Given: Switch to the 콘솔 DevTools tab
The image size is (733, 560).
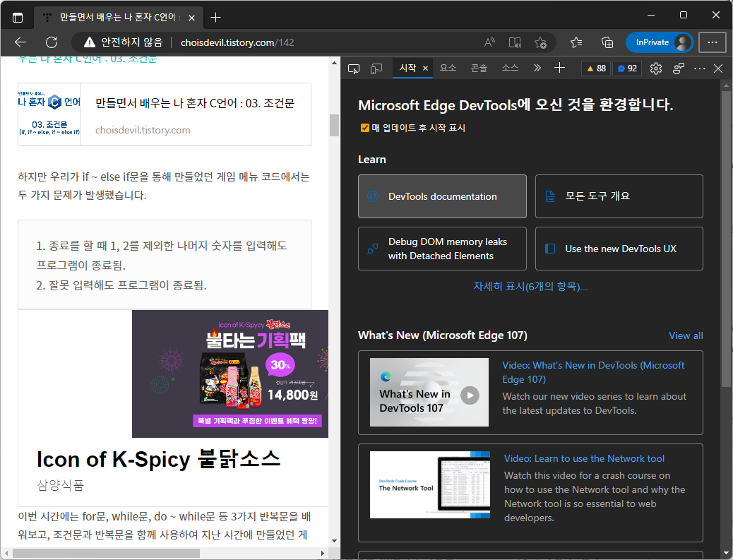Looking at the screenshot, I should tap(479, 68).
